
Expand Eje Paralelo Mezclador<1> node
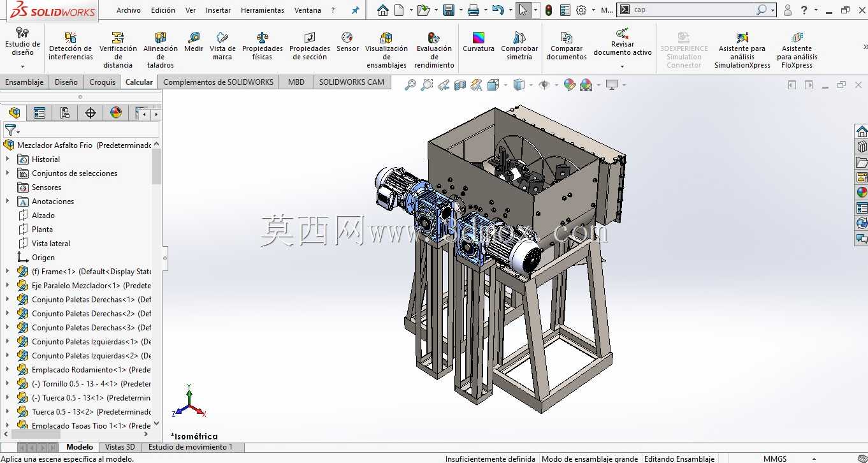coord(8,286)
